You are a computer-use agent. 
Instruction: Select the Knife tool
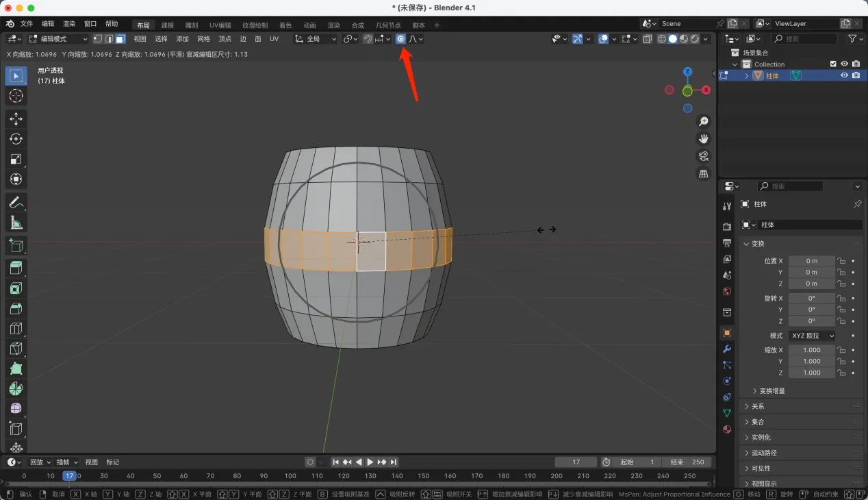point(16,348)
